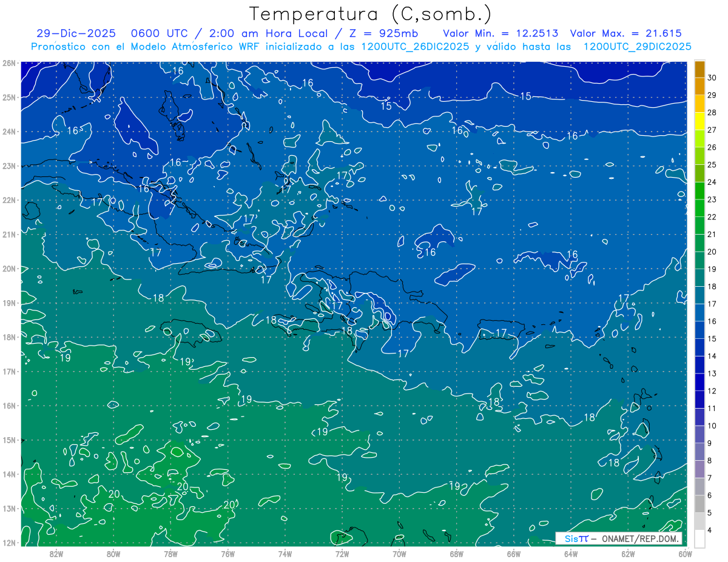Click the '74W' longitude axis label
This screenshot has width=728, height=562.
285,553
